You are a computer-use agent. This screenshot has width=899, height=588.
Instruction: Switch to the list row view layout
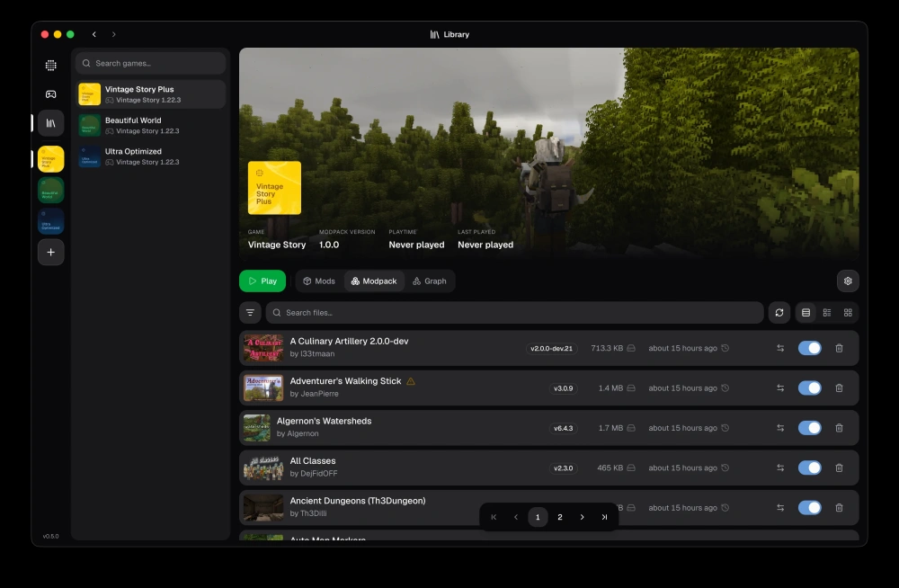point(806,313)
